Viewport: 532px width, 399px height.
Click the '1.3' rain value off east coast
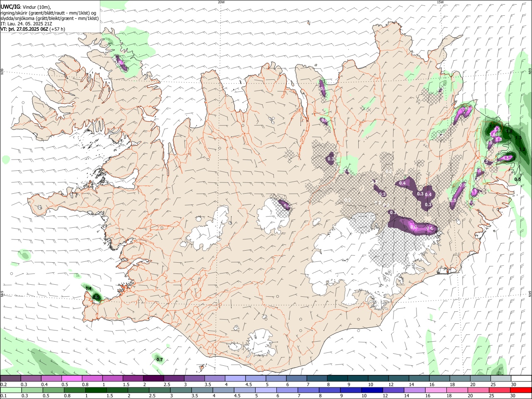(518, 138)
